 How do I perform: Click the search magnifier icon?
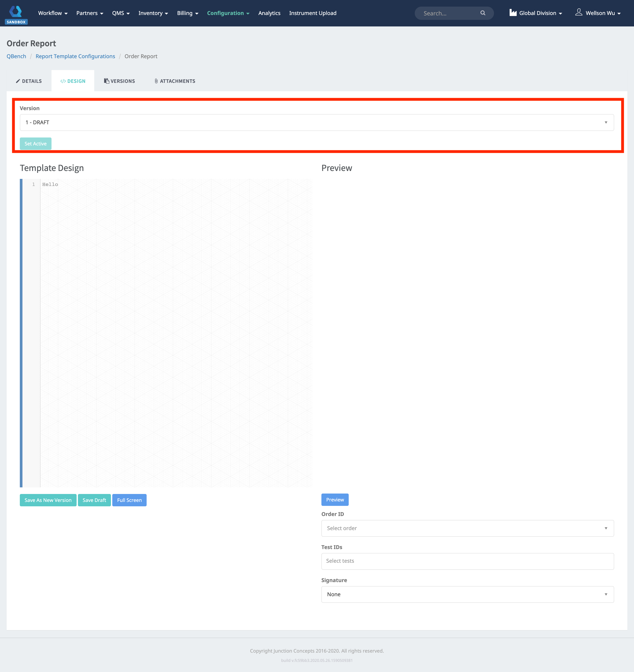click(x=483, y=13)
